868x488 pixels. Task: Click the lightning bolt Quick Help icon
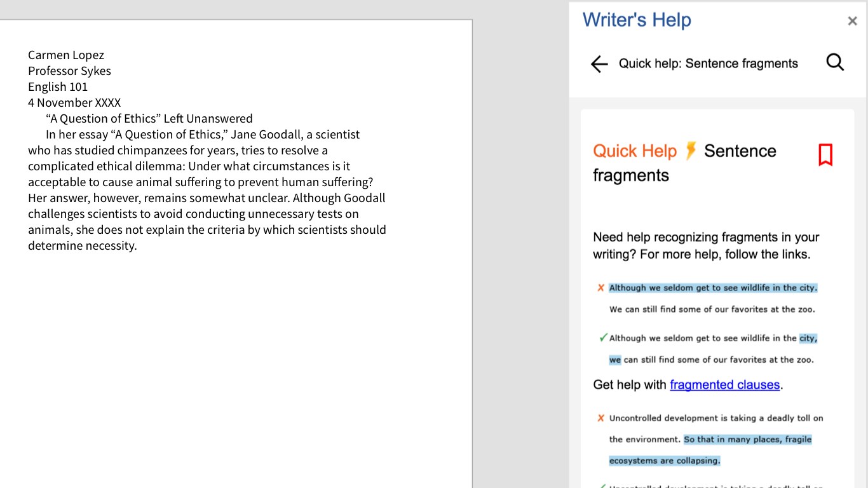691,151
